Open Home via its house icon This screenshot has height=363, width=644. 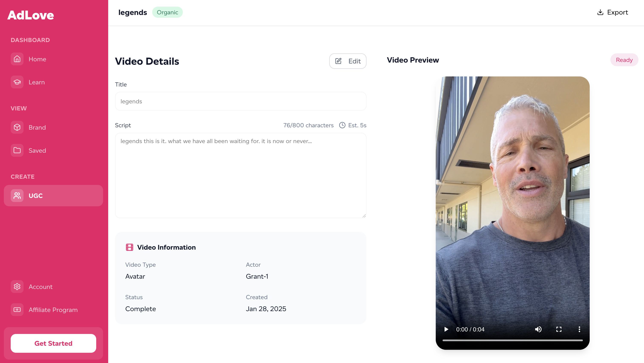(x=17, y=59)
